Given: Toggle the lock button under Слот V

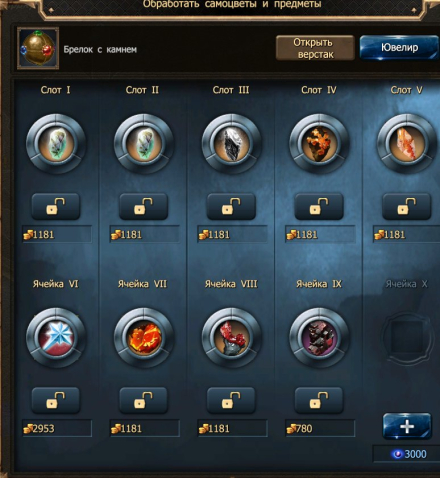Looking at the screenshot, I should click(407, 207).
